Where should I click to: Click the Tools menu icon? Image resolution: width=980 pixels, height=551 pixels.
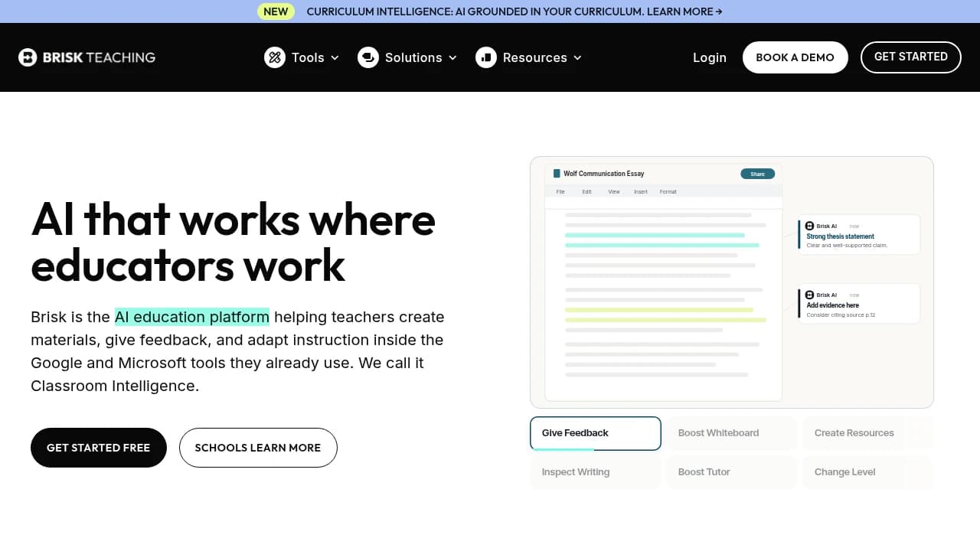(x=275, y=57)
